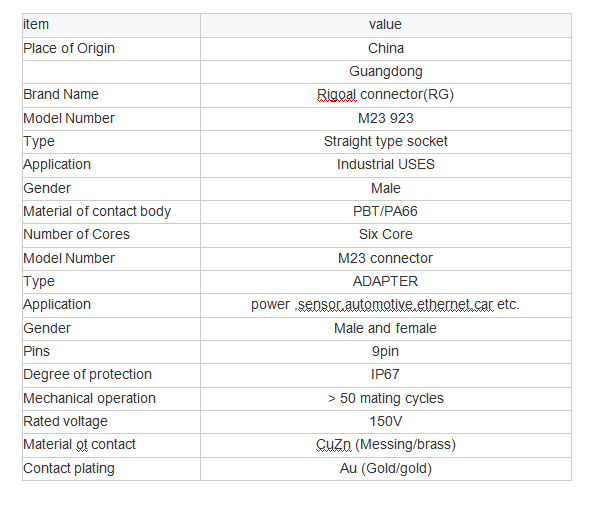597x506 pixels.
Task: Click the underlined 'CuZn' word
Action: click(334, 445)
